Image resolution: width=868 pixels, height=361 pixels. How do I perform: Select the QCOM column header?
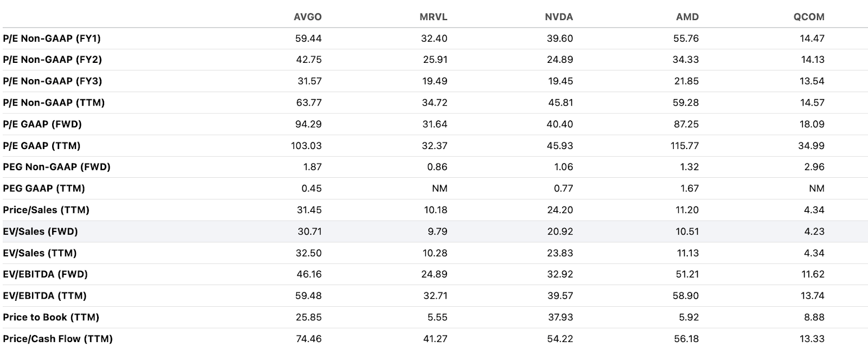pos(809,17)
